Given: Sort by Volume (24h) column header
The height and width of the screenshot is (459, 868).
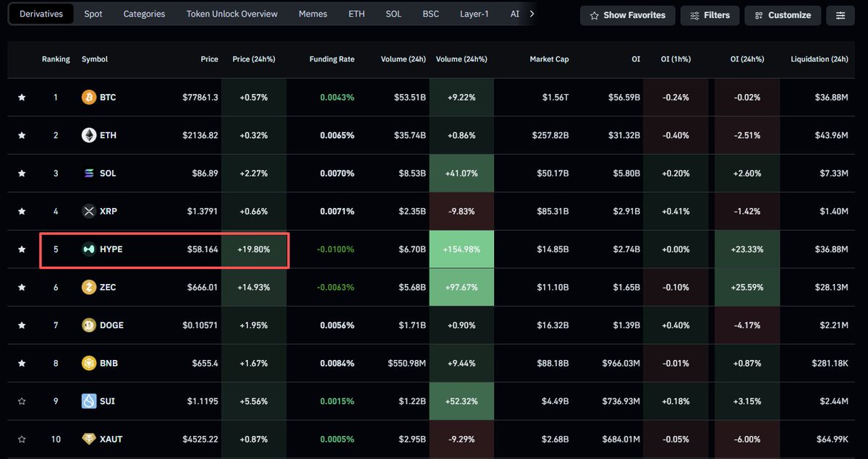Looking at the screenshot, I should coord(404,59).
